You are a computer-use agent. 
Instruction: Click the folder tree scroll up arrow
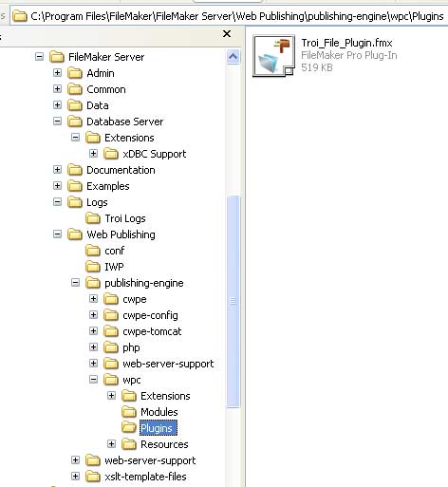[x=233, y=57]
